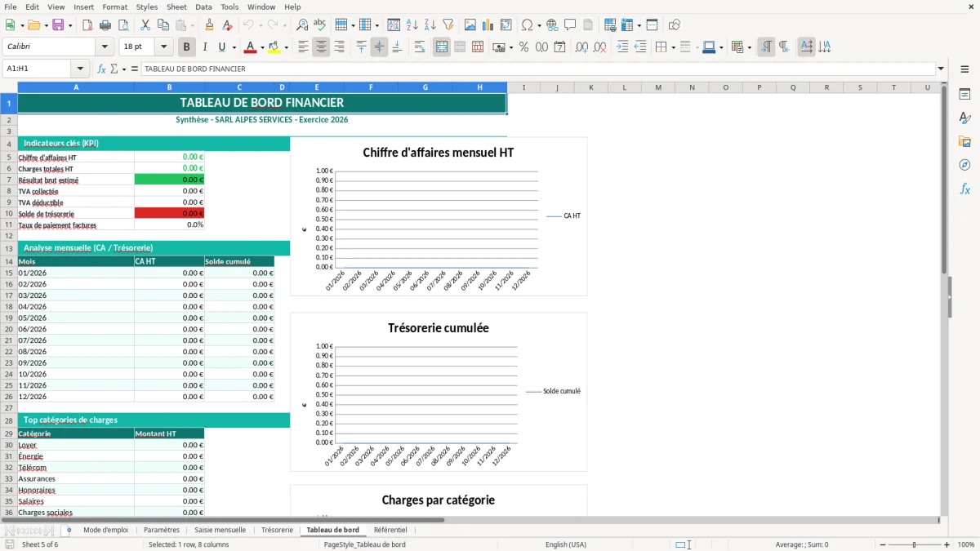Align cell text to the right
Screen dimensions: 980x551
(x=339, y=47)
